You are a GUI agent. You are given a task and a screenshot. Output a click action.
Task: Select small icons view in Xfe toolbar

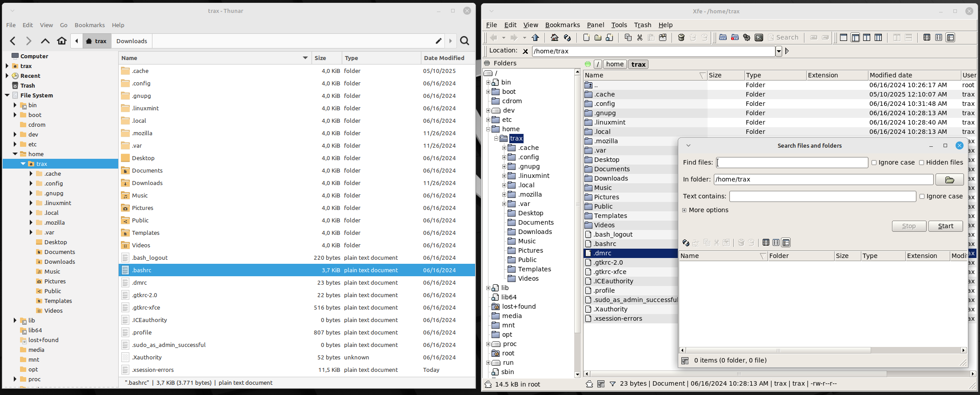click(939, 38)
